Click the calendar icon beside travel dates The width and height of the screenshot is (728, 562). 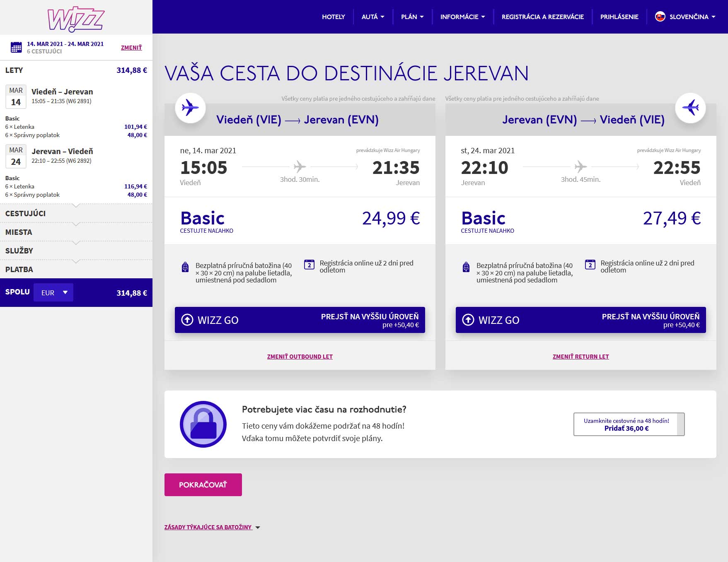click(16, 47)
